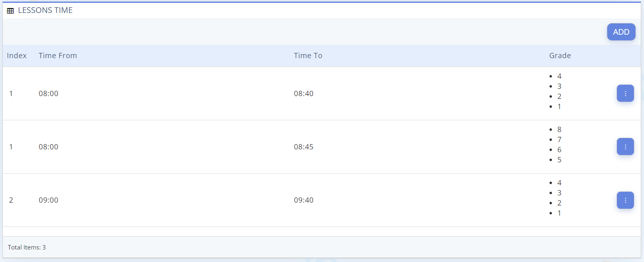
Task: Click the Index column header
Action: coord(17,56)
